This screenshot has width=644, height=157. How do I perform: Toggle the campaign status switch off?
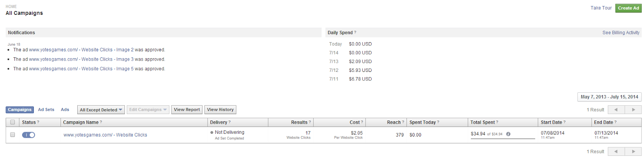pos(29,135)
